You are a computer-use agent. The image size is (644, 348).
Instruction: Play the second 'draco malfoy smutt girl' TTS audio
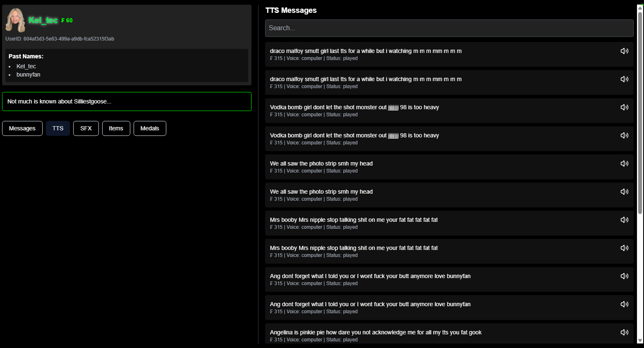624,79
